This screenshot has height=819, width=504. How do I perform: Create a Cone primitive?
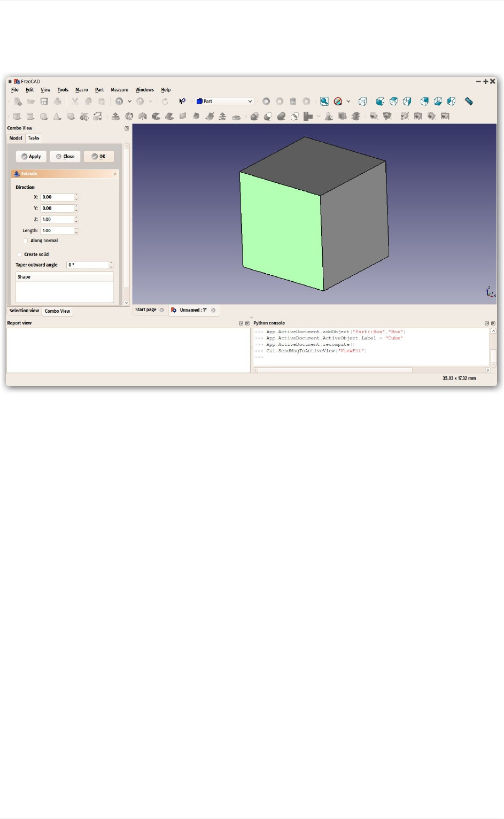57,116
